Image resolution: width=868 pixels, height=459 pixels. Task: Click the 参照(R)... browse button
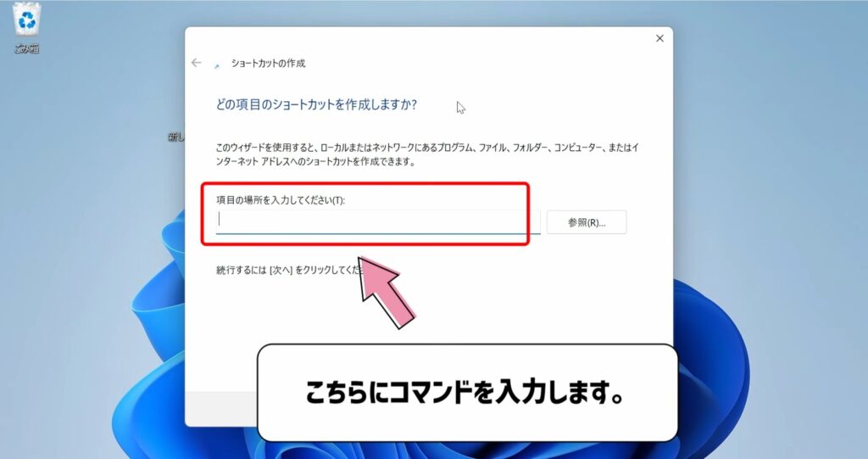click(587, 222)
